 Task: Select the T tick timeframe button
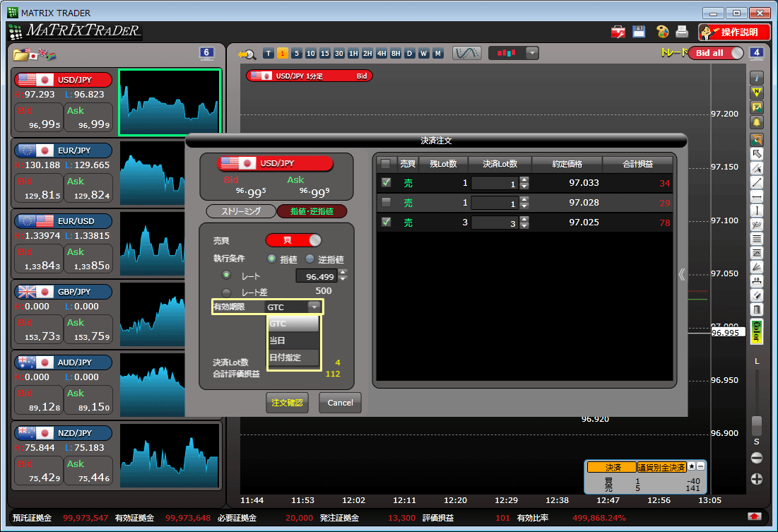click(269, 54)
